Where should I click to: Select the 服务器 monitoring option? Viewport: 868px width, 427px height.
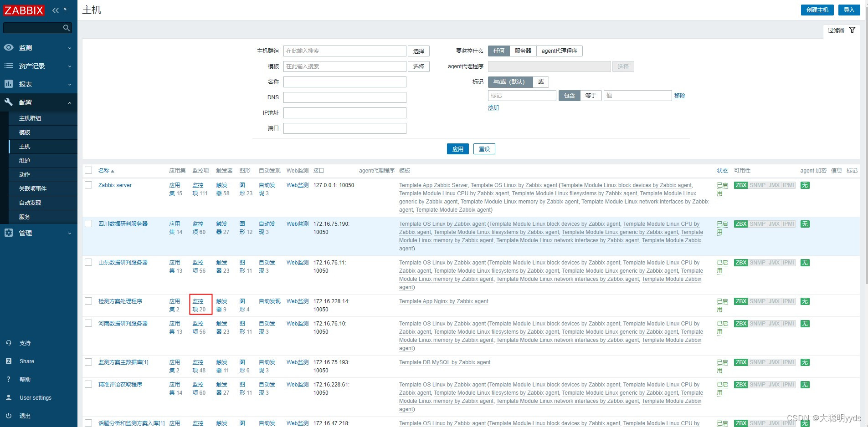point(523,51)
